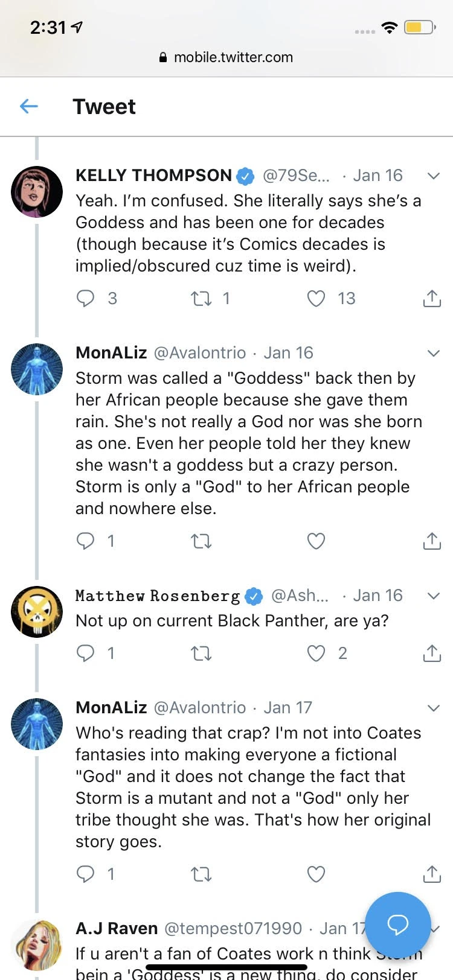The width and height of the screenshot is (453, 980).
Task: Reply to Kelly Thompson's tweet
Action: [86, 298]
